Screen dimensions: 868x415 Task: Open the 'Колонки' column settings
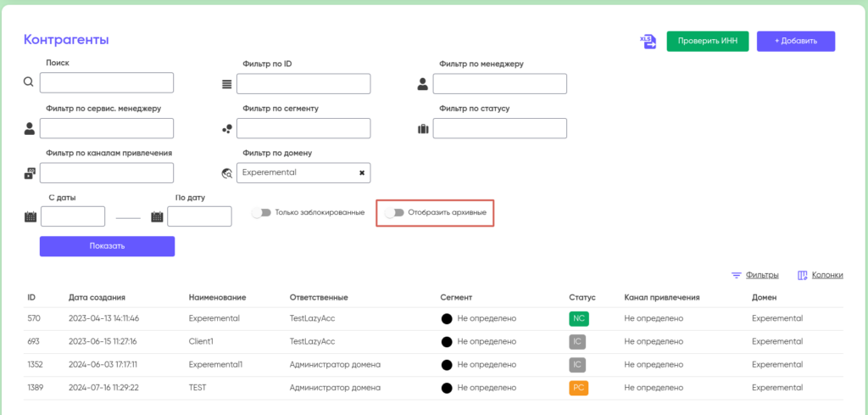tap(826, 275)
